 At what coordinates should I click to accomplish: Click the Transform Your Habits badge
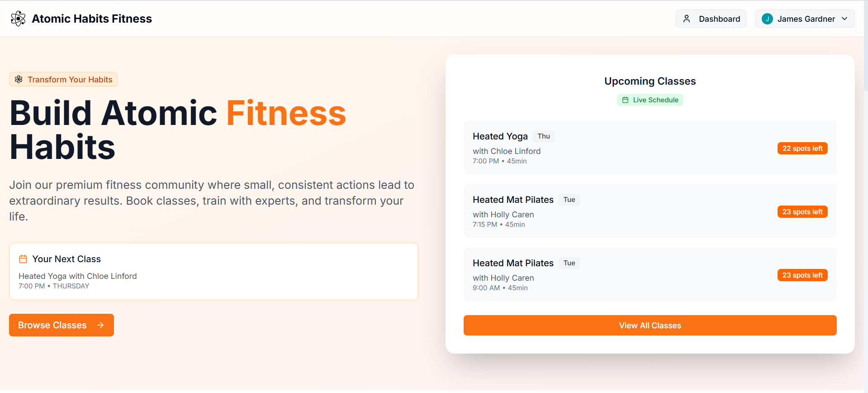point(63,79)
